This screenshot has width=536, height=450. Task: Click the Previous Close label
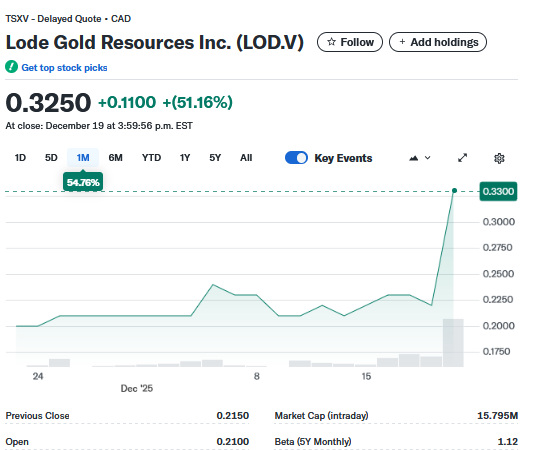click(38, 416)
